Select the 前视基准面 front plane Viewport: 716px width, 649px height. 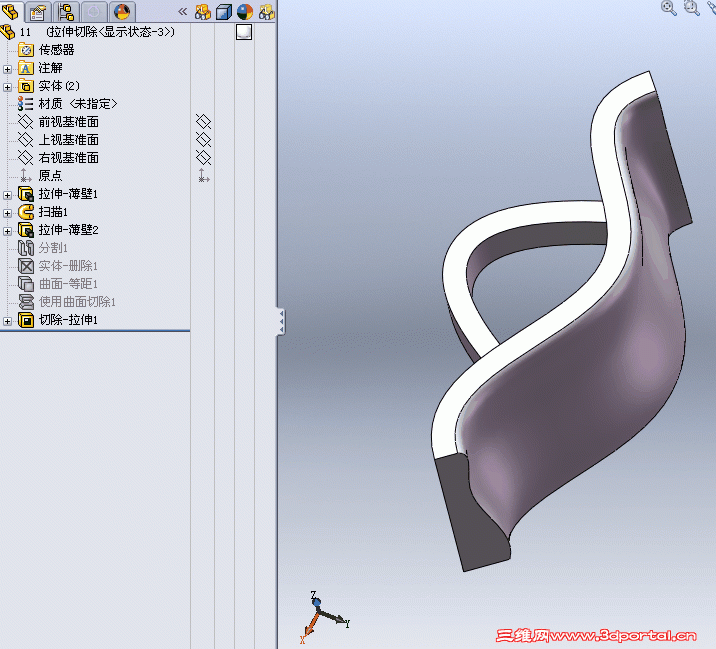58,121
